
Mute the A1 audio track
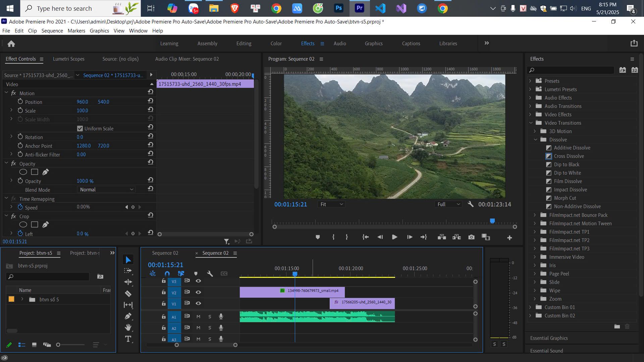pyautogui.click(x=198, y=316)
